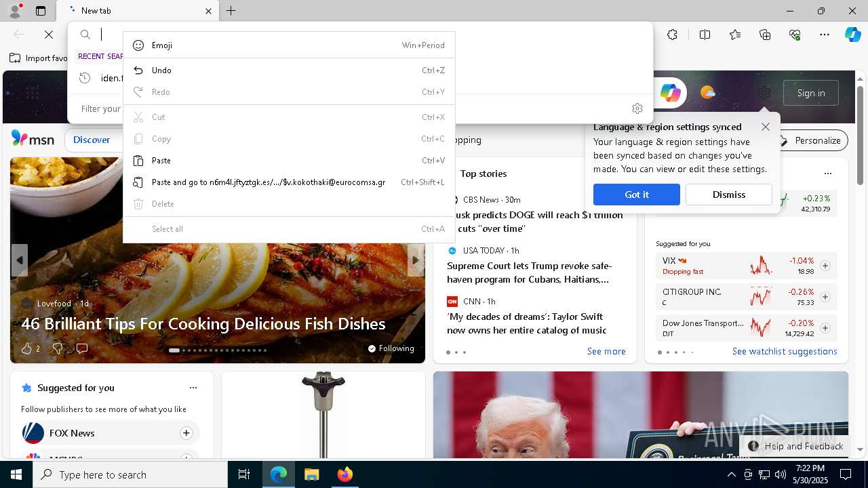This screenshot has height=488, width=868.
Task: Open page settings gear near Sign in
Action: pos(764,93)
